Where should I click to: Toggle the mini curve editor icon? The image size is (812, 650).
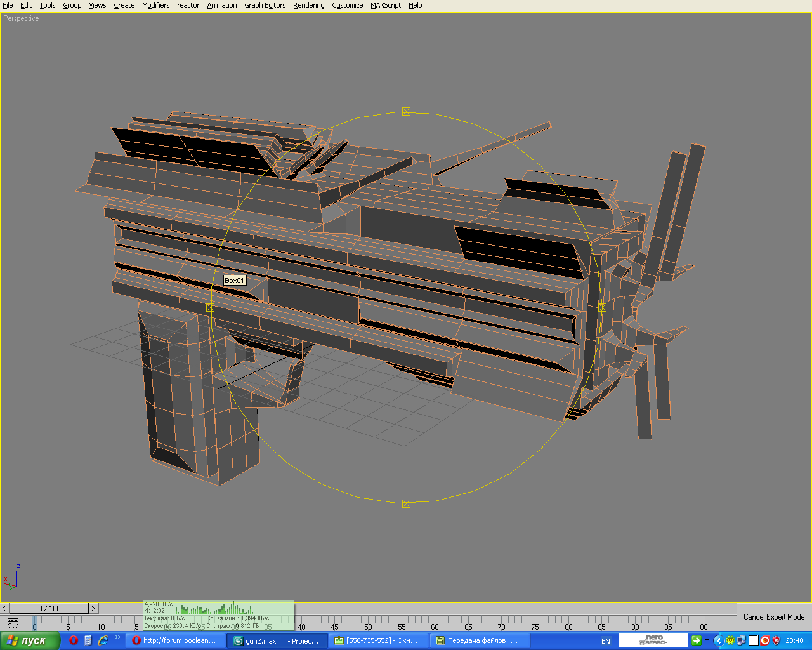click(x=13, y=623)
